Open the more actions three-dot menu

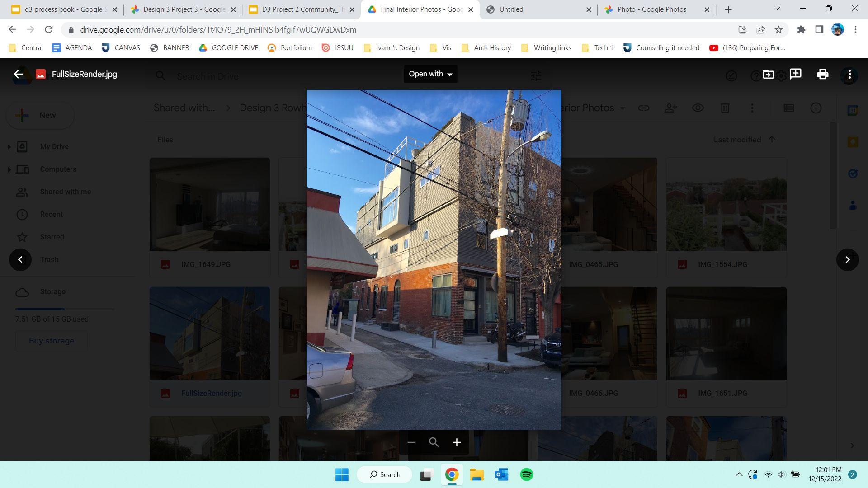pyautogui.click(x=849, y=74)
